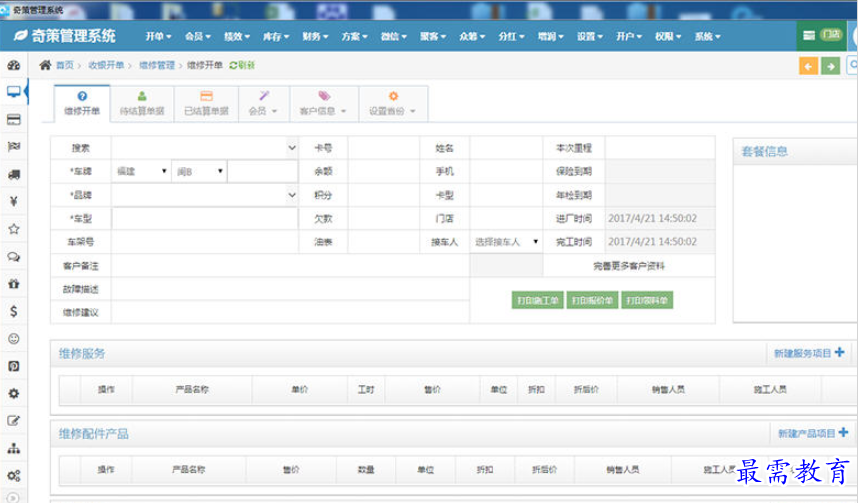Click the 打印施工单 green button
The image size is (858, 503).
click(538, 300)
